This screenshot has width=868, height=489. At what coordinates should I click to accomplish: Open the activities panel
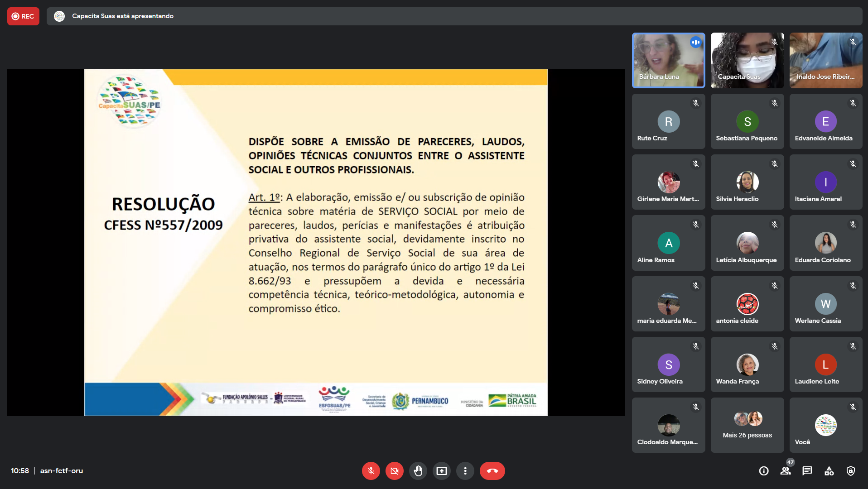click(829, 471)
